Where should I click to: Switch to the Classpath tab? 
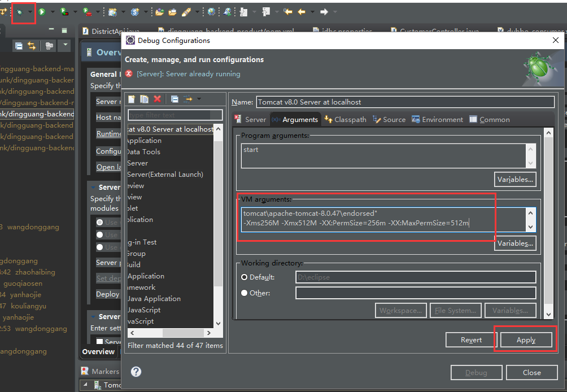(x=345, y=120)
